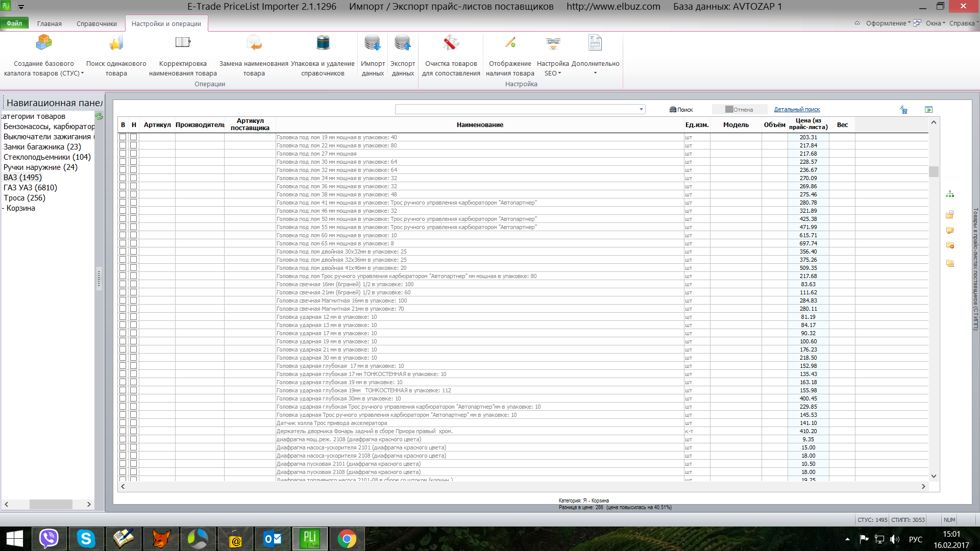Click the Windows Start button
Image resolution: width=980 pixels, height=551 pixels.
click(14, 539)
